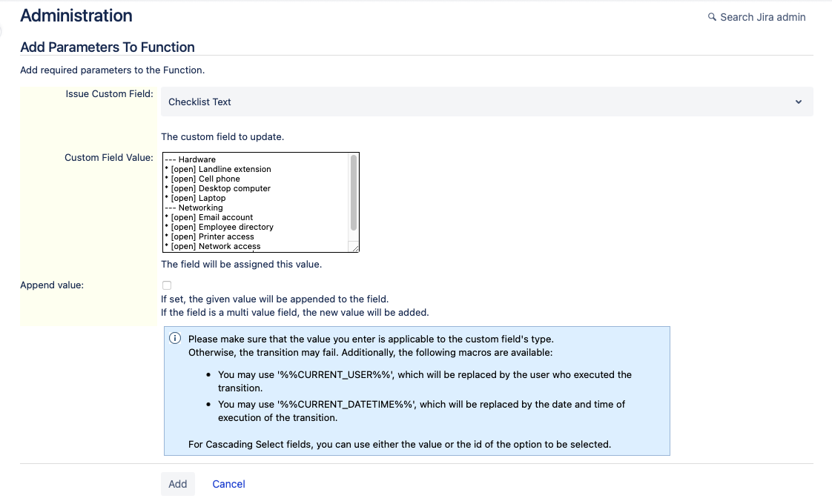
Task: Click the info icon in the blue notice
Action: tap(175, 339)
